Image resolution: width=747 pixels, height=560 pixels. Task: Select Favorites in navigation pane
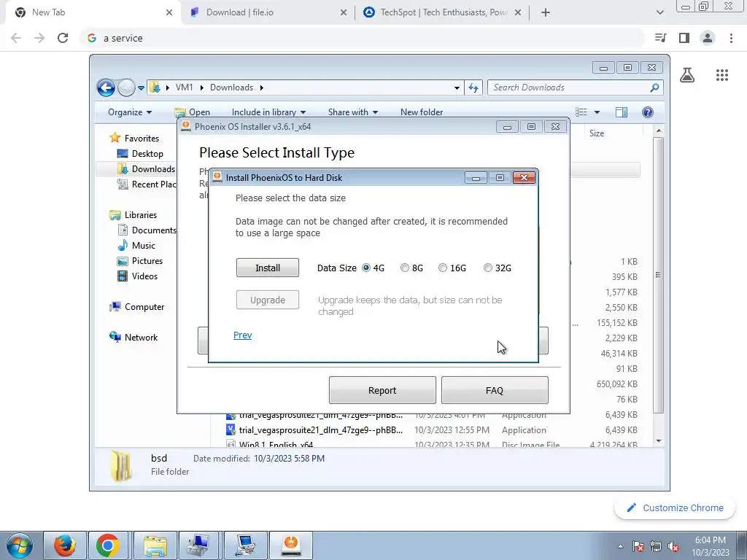point(134,138)
